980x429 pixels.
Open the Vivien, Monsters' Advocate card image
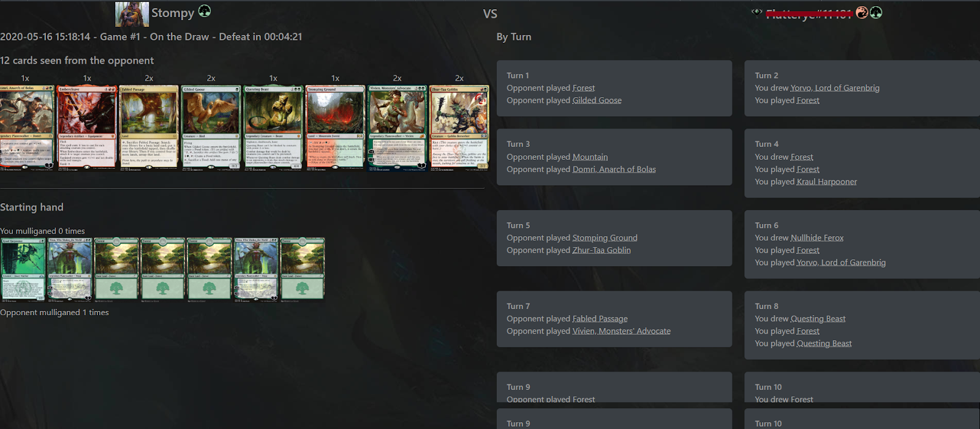(x=397, y=127)
